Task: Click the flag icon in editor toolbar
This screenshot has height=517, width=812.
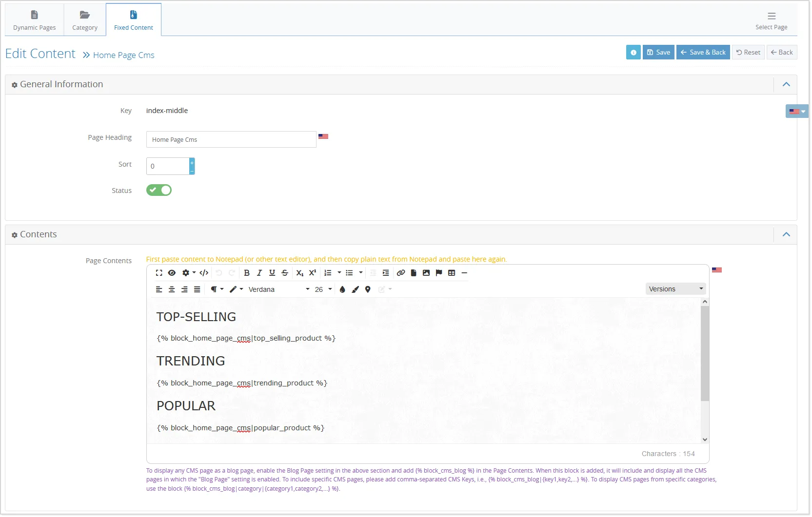Action: [439, 273]
